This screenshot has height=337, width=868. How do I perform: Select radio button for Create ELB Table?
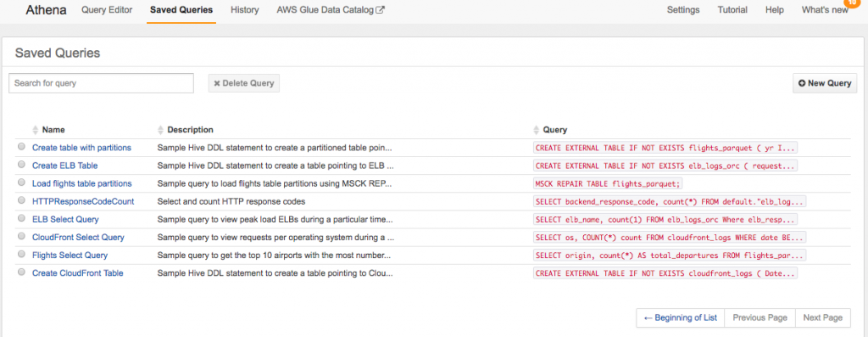21,165
